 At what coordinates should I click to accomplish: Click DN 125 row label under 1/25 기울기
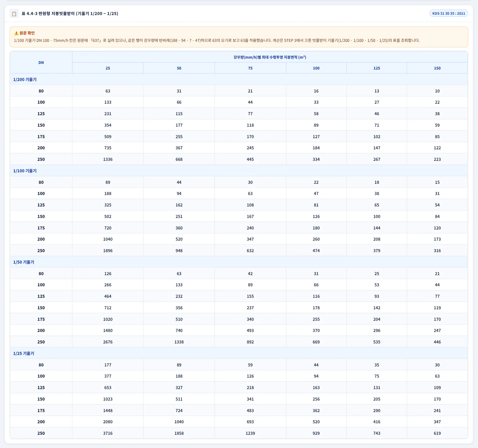pos(41,388)
